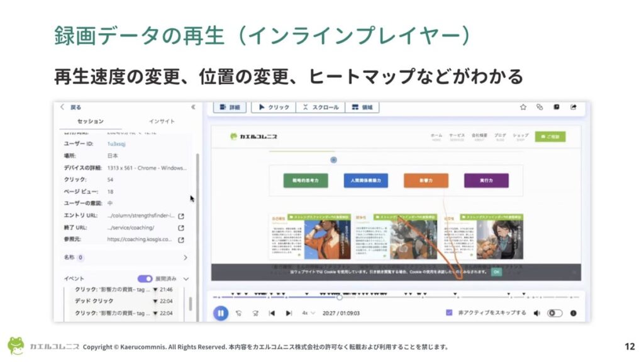Viewport: 644px width, 362px height.
Task: Open the セッション tab
Action: click(x=91, y=121)
